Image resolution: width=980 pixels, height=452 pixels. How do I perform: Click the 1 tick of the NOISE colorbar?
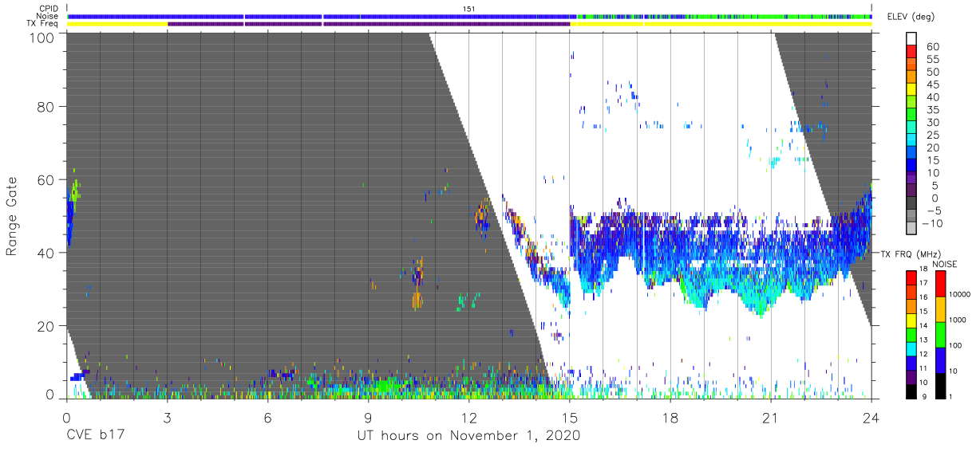point(950,396)
